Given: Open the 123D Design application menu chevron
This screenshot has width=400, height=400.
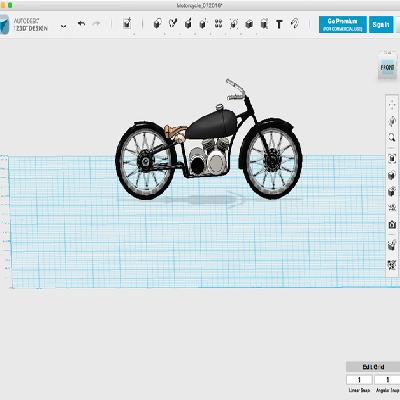Looking at the screenshot, I should pos(63,26).
